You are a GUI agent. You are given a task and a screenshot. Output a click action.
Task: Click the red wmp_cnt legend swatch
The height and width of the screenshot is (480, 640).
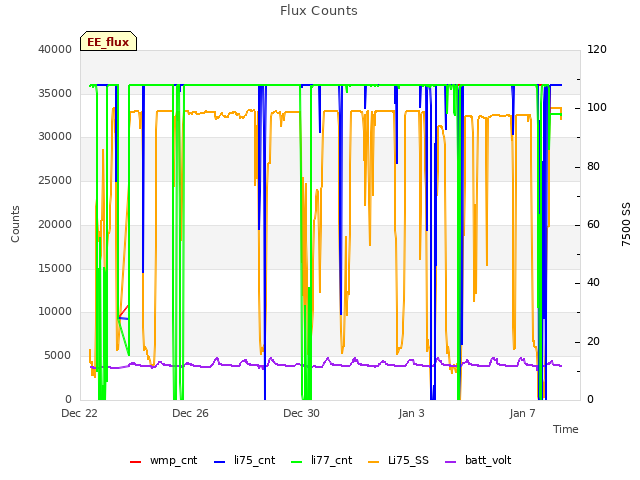pos(135,462)
